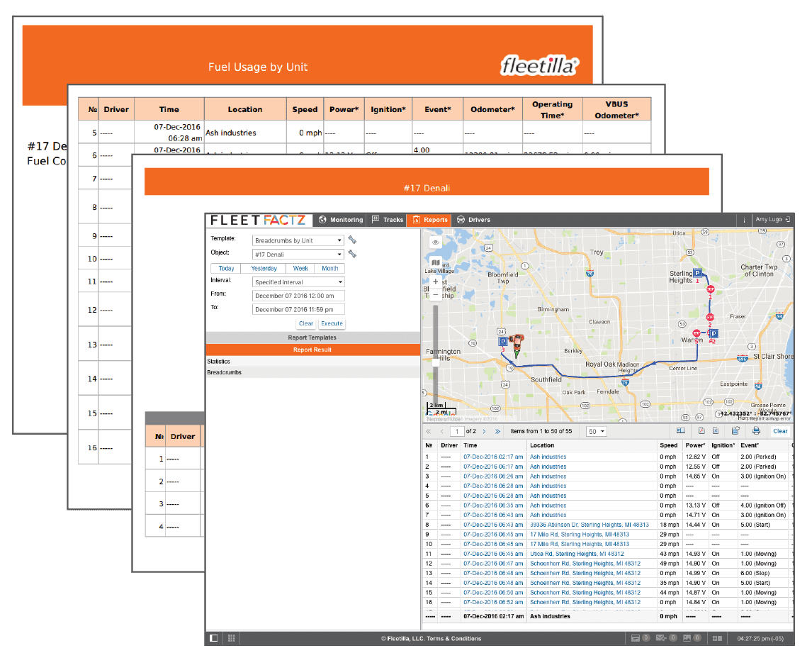Screen dimensions: 812x658
Task: Open the apps grid icon in footer
Action: [x=231, y=638]
